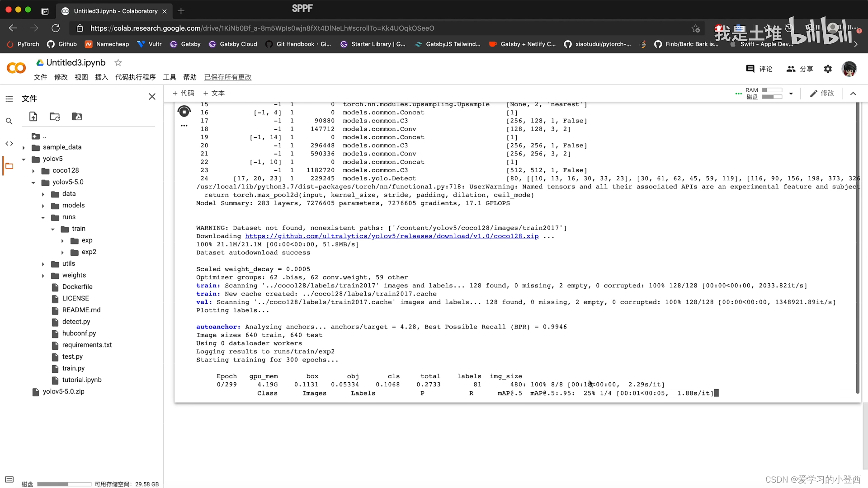
Task: Expand the models folder
Action: [x=43, y=206]
